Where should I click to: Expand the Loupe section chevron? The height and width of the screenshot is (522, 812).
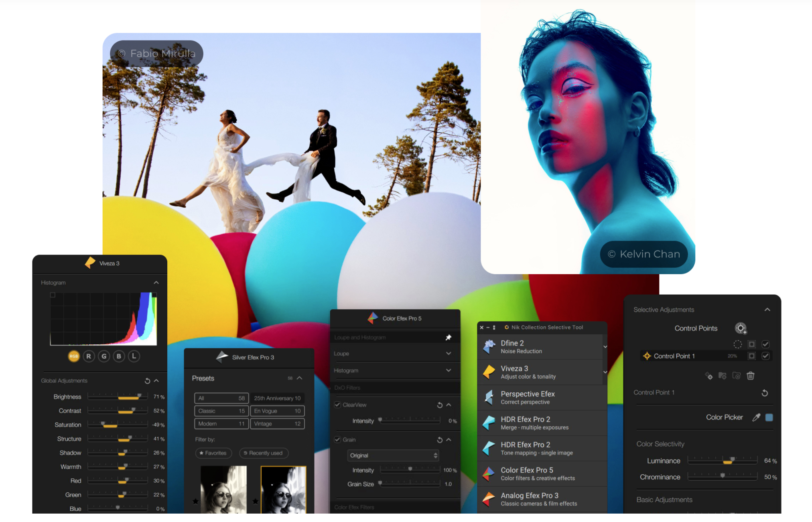click(x=449, y=354)
